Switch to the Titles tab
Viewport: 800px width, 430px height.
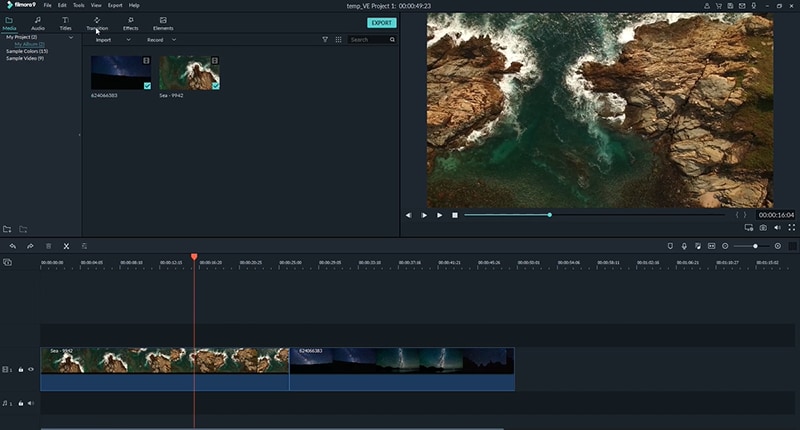[65, 24]
